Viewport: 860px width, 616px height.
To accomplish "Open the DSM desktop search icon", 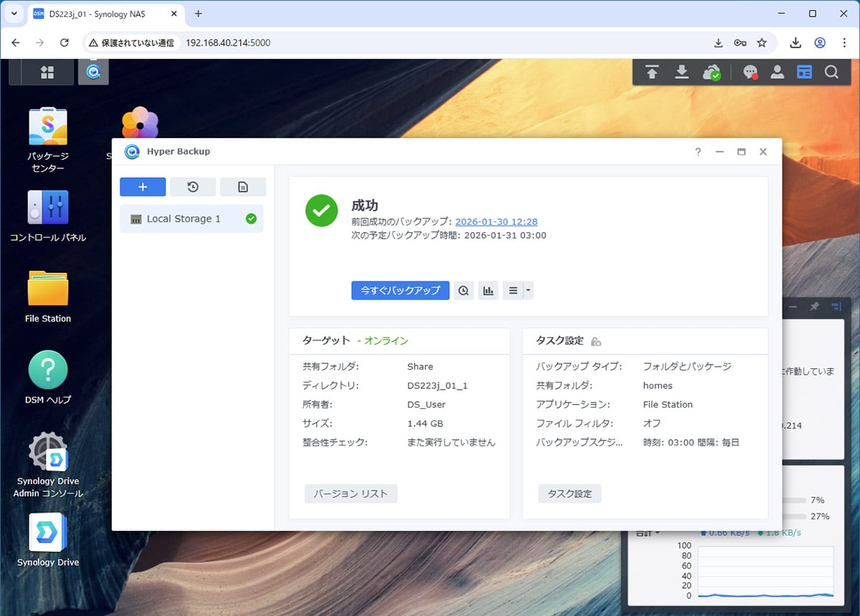I will tap(831, 72).
